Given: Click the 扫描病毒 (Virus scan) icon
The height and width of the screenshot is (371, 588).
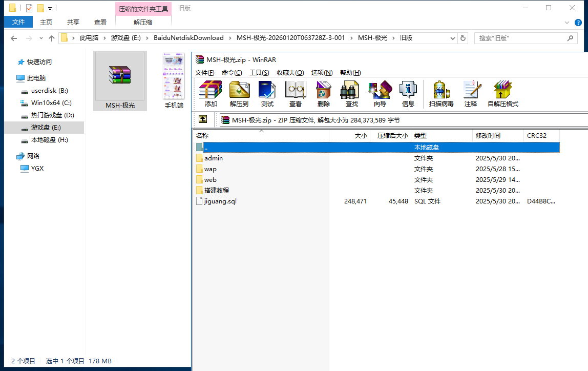Looking at the screenshot, I should 441,94.
